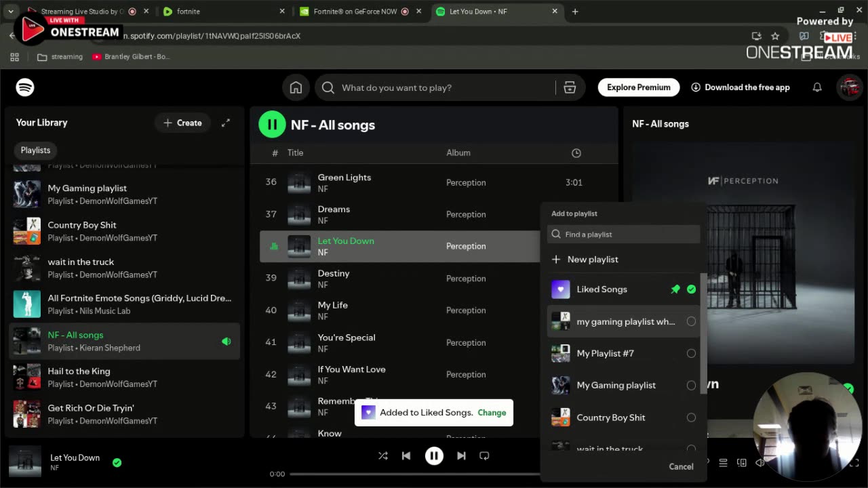
Task: Select the My Gaming playlist radio in dialog
Action: [x=691, y=385]
